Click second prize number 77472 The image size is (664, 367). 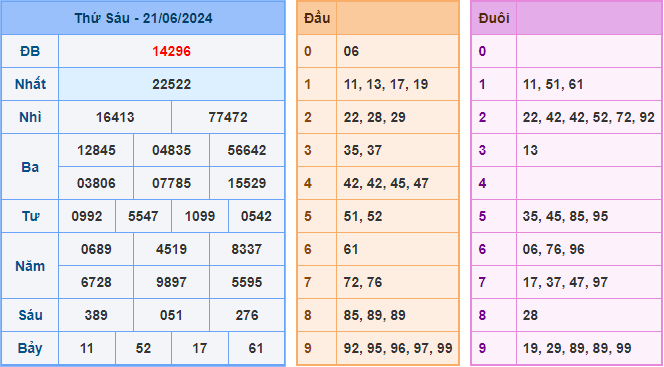(x=228, y=117)
